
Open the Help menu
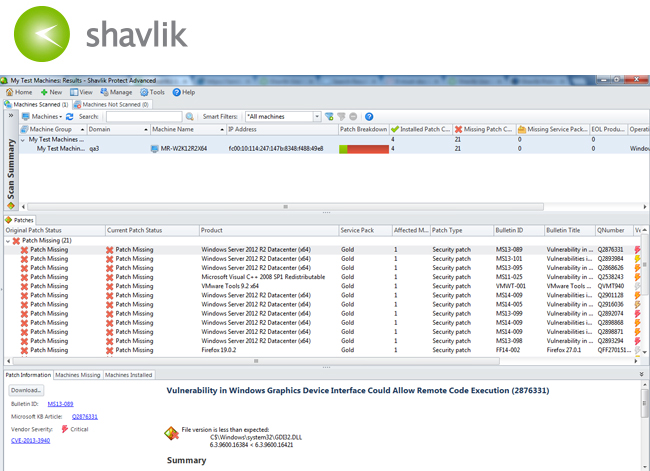pos(184,92)
